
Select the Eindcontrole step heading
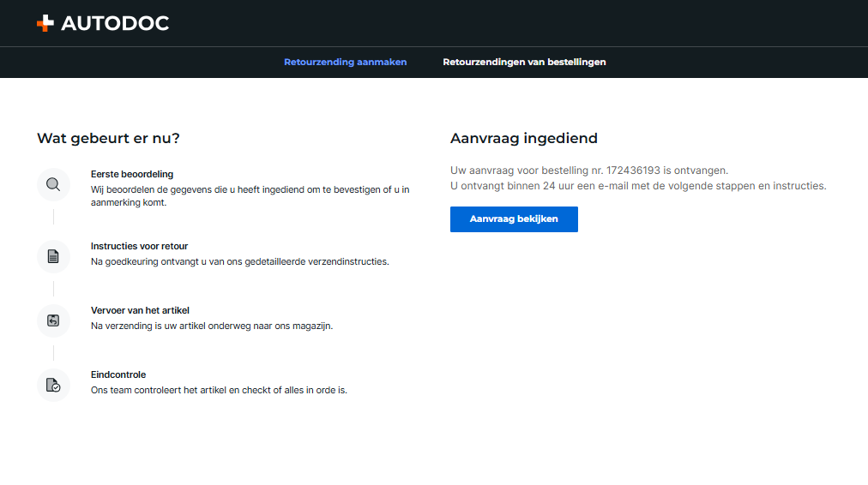(x=118, y=374)
